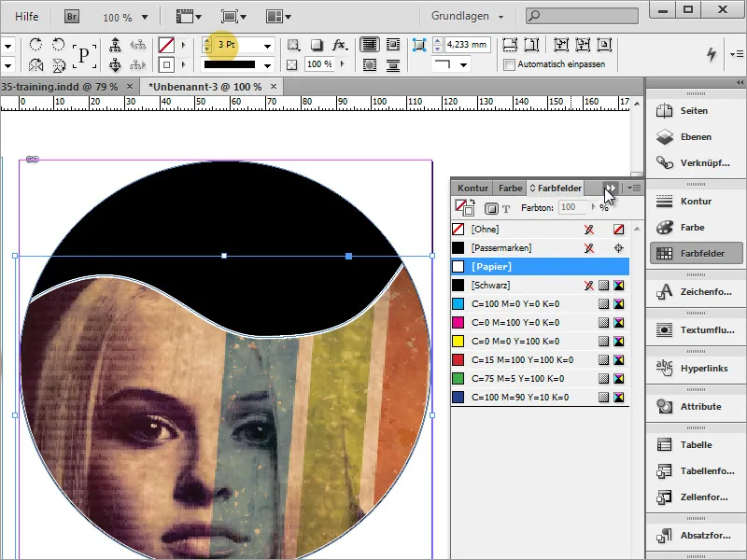Apply drop shadow effect icon
The width and height of the screenshot is (747, 560).
317,45
